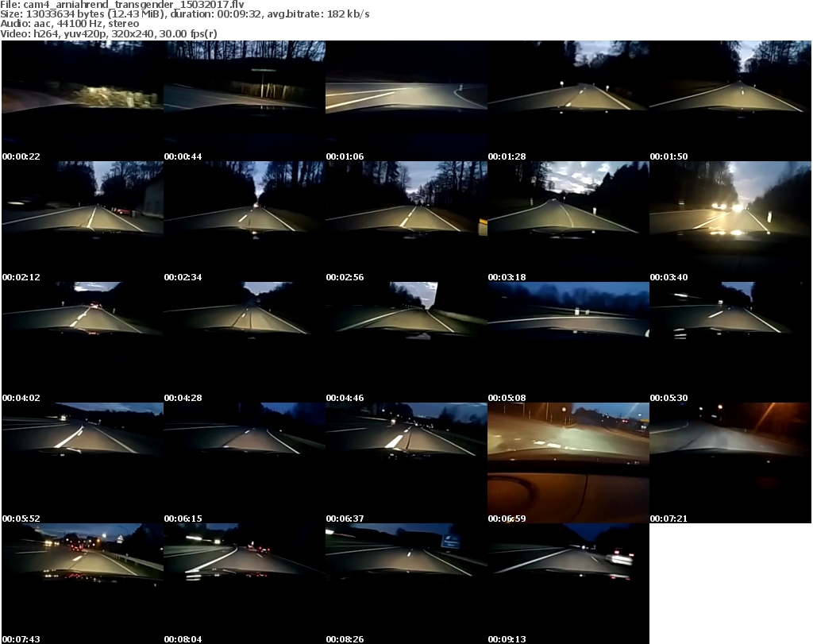Click the thumbnail at 00:01:50
This screenshot has width=813, height=644.
point(730,101)
